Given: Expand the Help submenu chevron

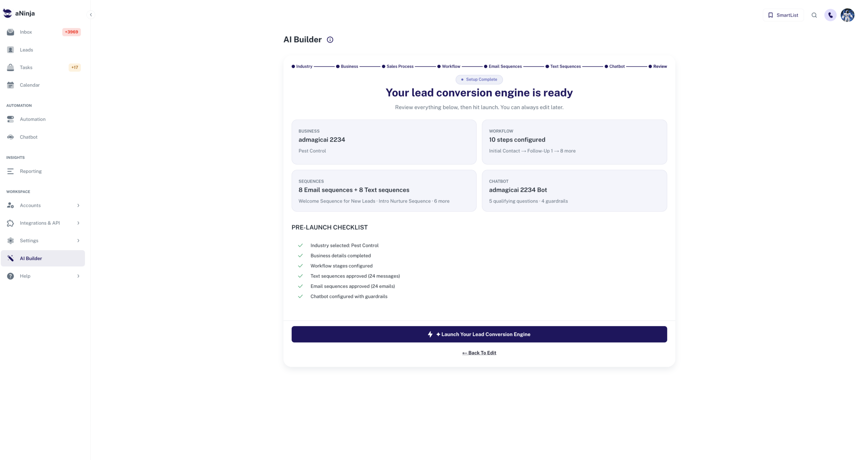Looking at the screenshot, I should [78, 276].
